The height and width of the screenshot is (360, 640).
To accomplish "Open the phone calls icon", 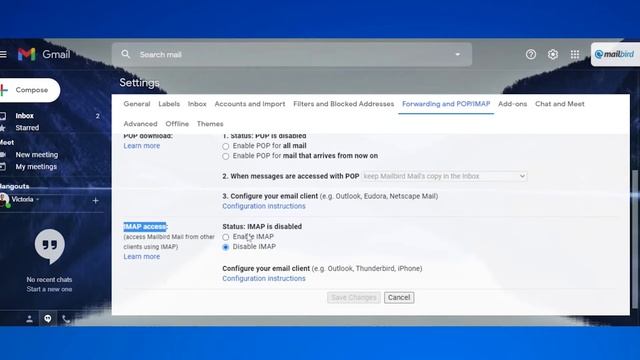I will [66, 319].
